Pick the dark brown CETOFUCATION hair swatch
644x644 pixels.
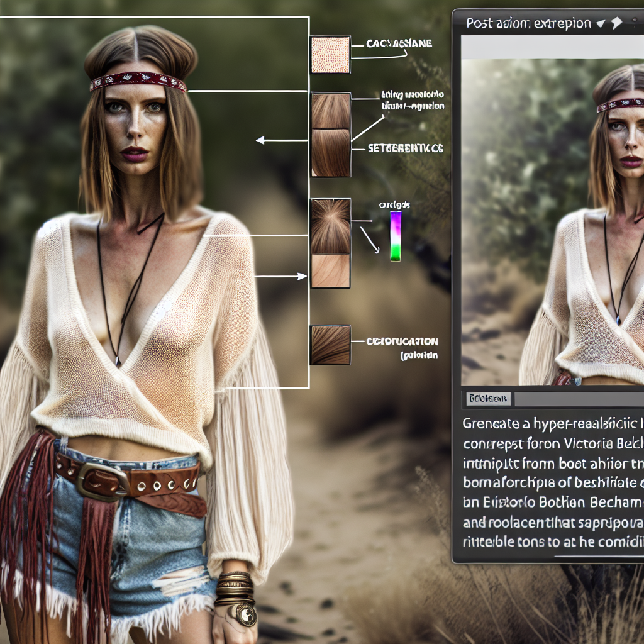pyautogui.click(x=330, y=345)
